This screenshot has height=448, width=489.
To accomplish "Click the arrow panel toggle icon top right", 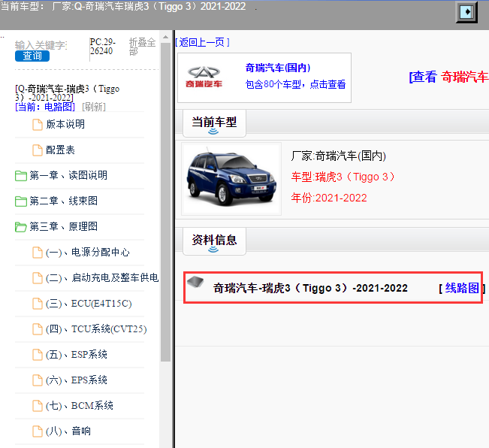I will pyautogui.click(x=466, y=12).
